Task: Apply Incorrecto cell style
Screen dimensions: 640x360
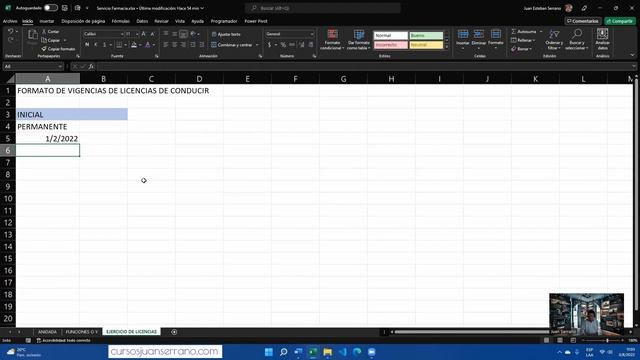Action: tap(391, 45)
